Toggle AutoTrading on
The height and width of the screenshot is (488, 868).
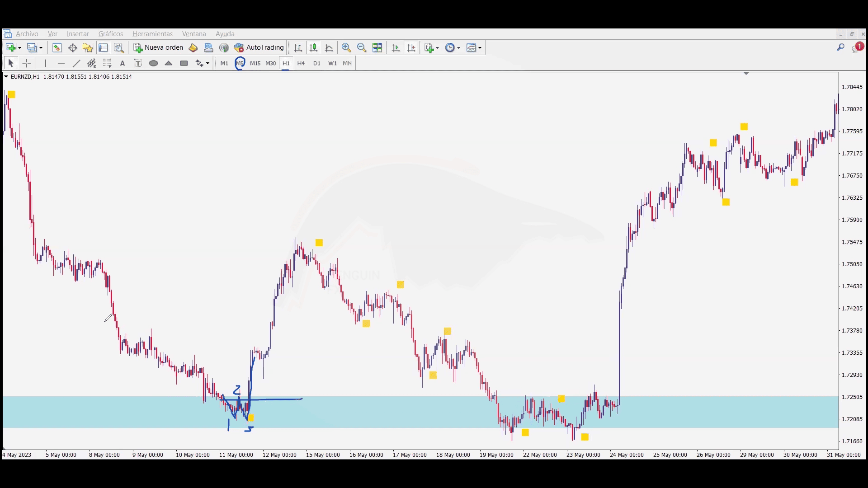[x=259, y=47]
